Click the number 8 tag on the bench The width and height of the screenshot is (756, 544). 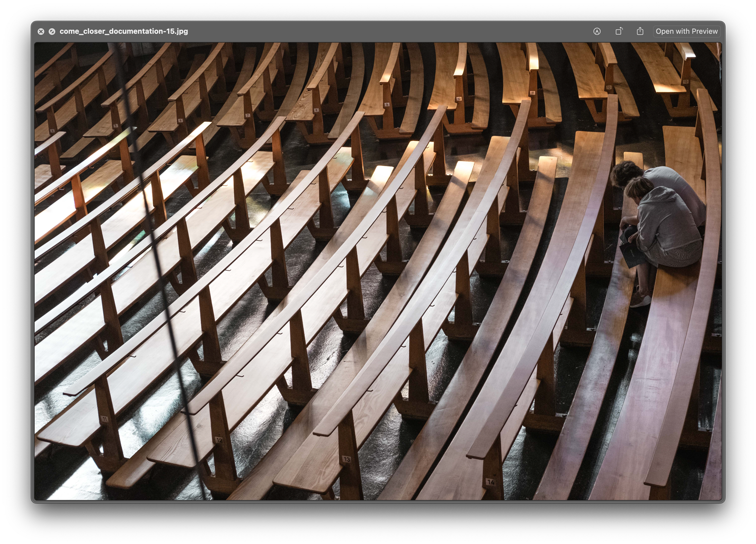(x=317, y=110)
